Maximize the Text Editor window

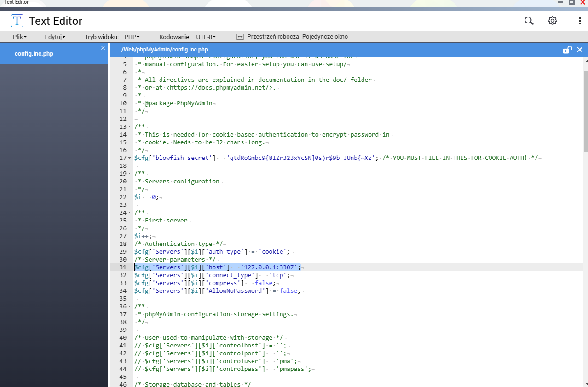(x=572, y=2)
